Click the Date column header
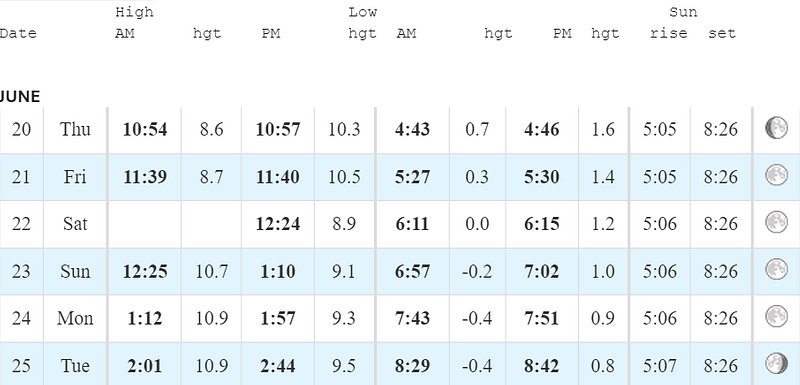The width and height of the screenshot is (800, 385). (18, 34)
